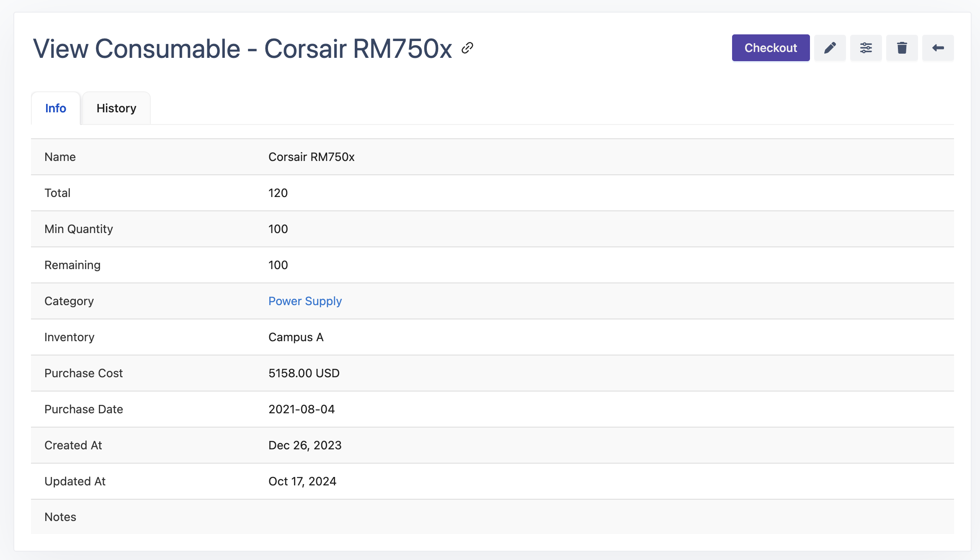The width and height of the screenshot is (980, 560).
Task: Click the Remaining row label
Action: click(72, 265)
